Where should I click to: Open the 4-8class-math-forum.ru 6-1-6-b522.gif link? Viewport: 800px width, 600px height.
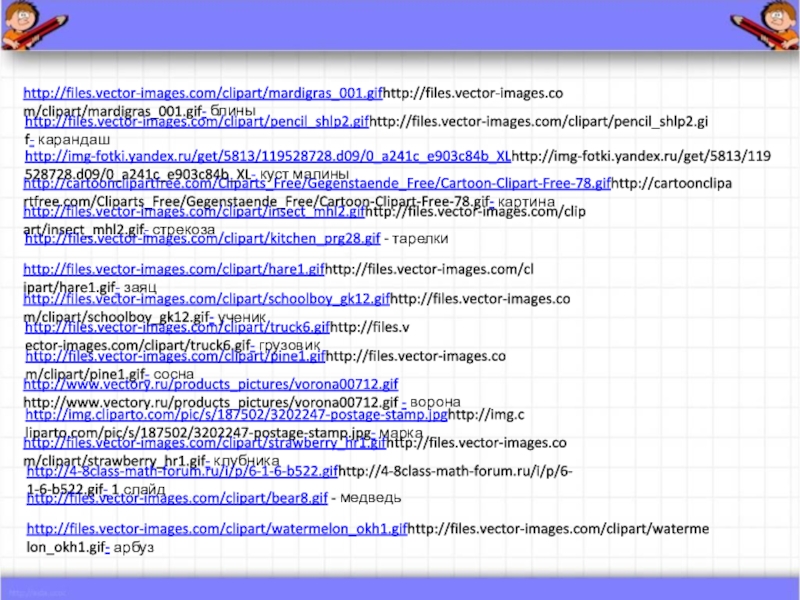coord(182,471)
